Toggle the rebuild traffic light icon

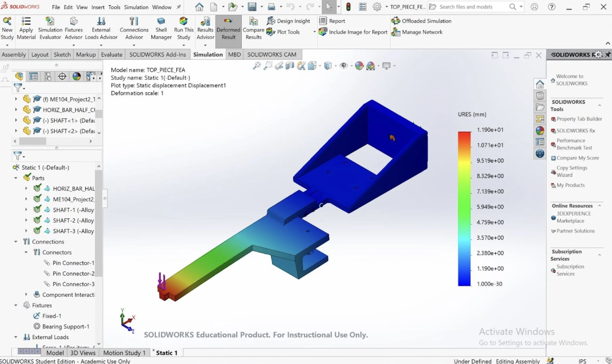(x=348, y=7)
